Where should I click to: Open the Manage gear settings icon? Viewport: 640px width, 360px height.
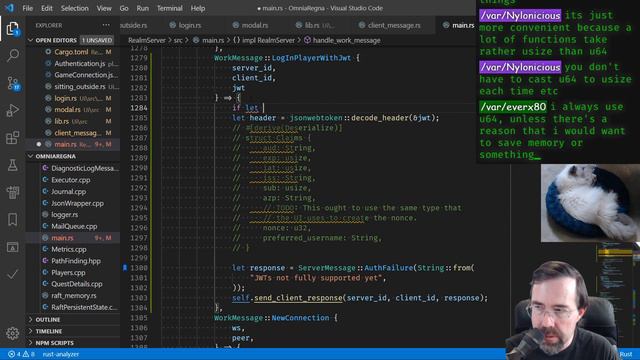pyautogui.click(x=12, y=333)
